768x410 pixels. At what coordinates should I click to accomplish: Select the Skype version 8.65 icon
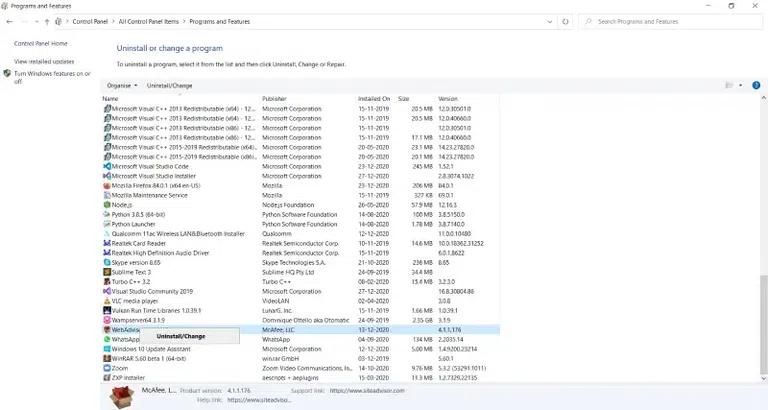click(107, 263)
